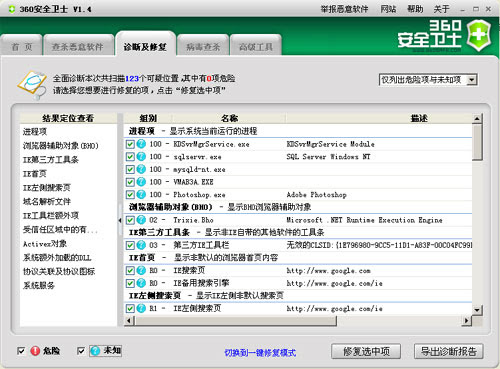Viewport: 500px width, 369px height.
Task: Click the list scroll-down arrow
Action: [x=477, y=310]
